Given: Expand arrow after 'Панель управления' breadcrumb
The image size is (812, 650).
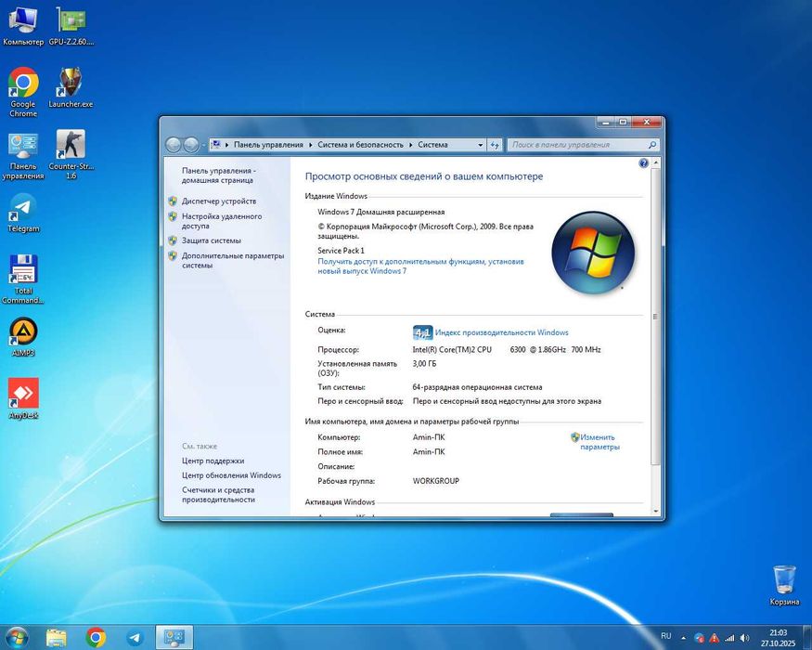Looking at the screenshot, I should (311, 145).
